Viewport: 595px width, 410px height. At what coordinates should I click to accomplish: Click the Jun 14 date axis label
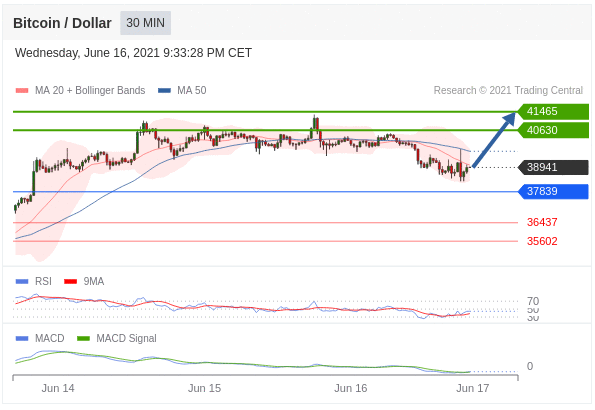click(58, 388)
